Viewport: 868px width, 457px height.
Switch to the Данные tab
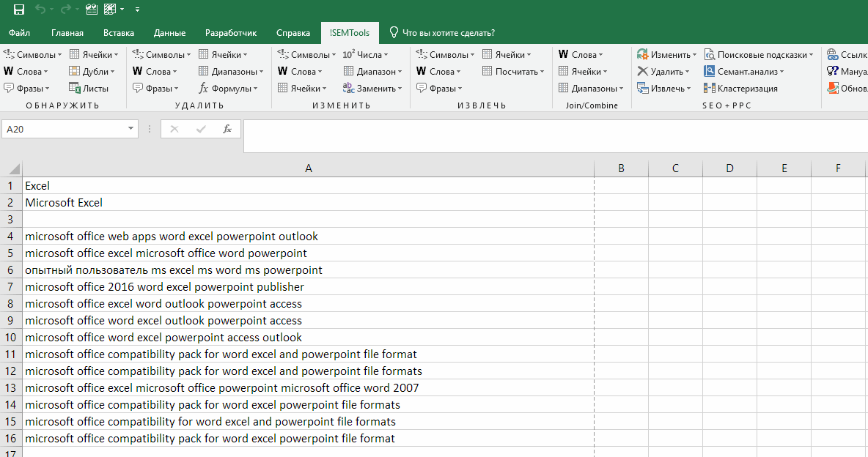(169, 33)
